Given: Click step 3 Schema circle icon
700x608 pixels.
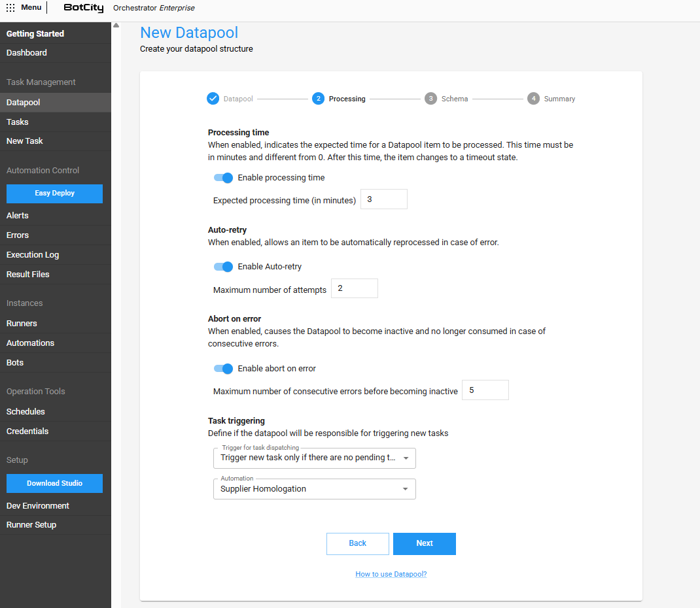Looking at the screenshot, I should (x=430, y=99).
